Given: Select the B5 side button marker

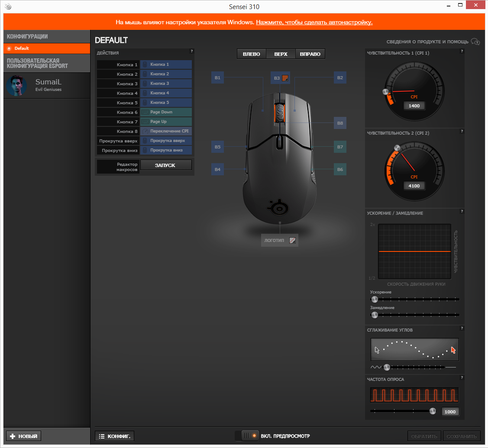Looking at the screenshot, I should [217, 147].
